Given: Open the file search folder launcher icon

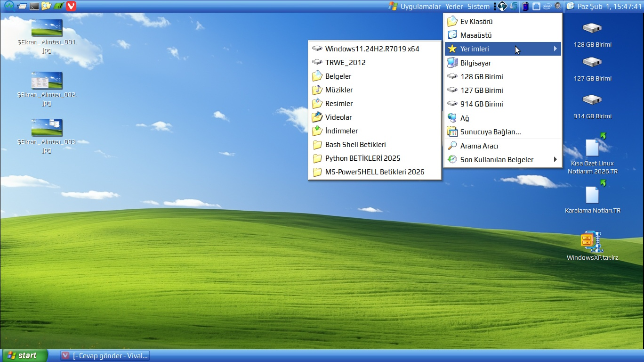Looking at the screenshot, I should coord(46,6).
